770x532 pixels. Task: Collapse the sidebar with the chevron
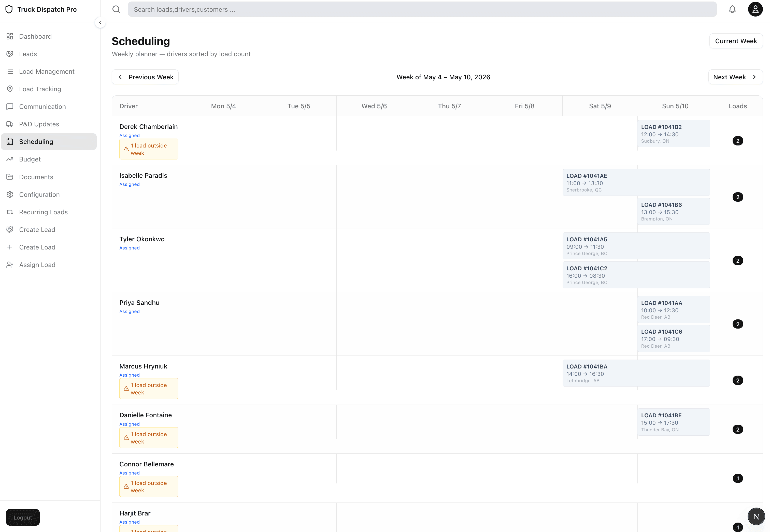click(x=100, y=23)
